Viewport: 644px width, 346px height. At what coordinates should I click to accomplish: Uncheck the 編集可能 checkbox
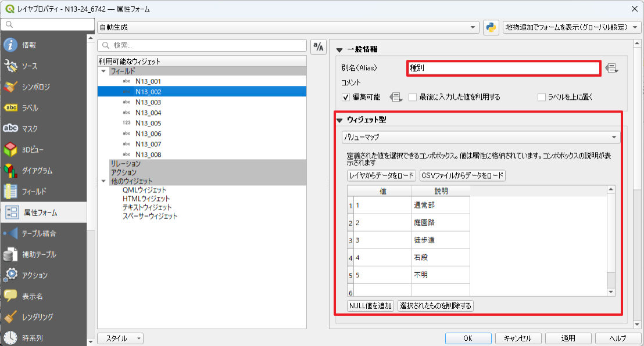click(x=346, y=97)
